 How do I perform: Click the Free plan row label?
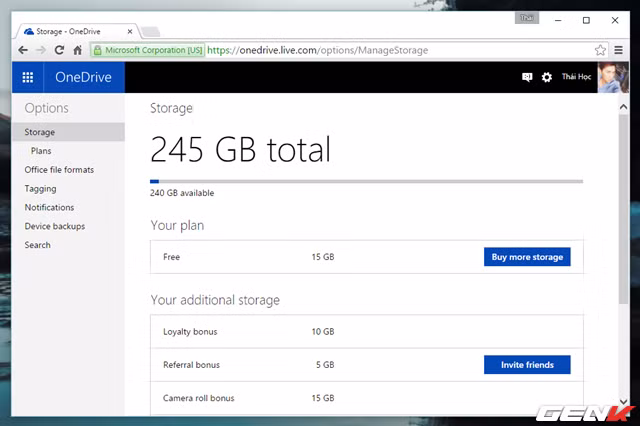171,257
